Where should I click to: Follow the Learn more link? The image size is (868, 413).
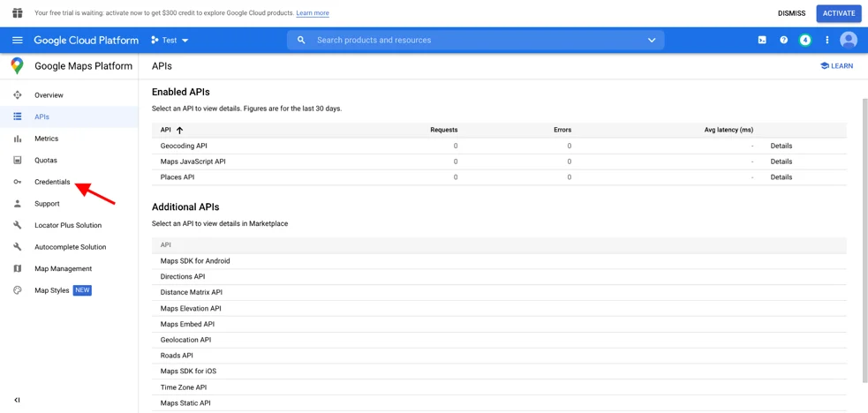pyautogui.click(x=313, y=12)
